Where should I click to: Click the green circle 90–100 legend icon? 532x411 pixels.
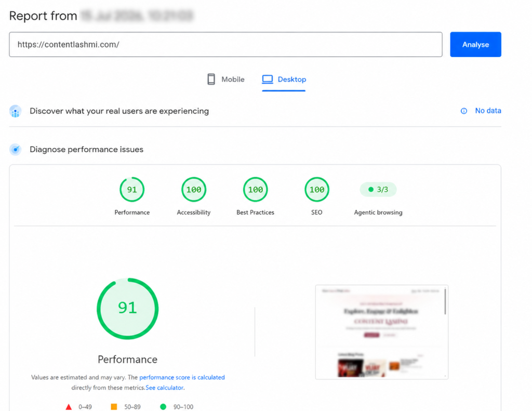tap(163, 407)
